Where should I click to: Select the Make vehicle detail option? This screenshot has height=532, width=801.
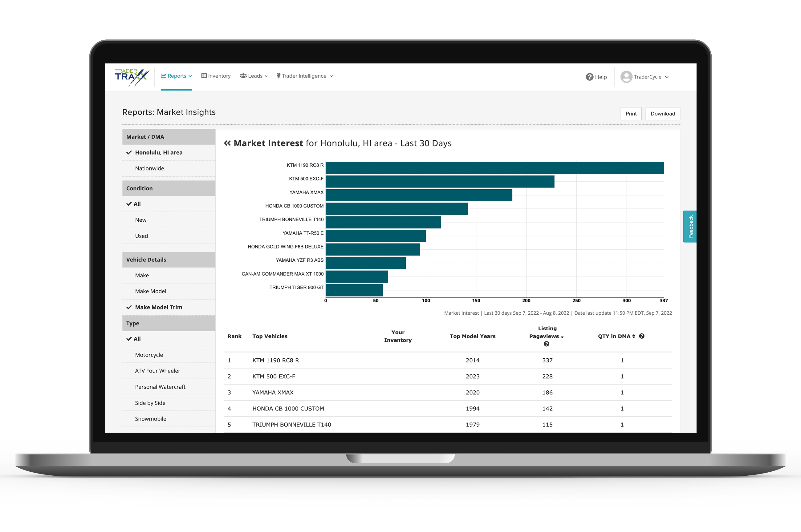tap(169, 276)
